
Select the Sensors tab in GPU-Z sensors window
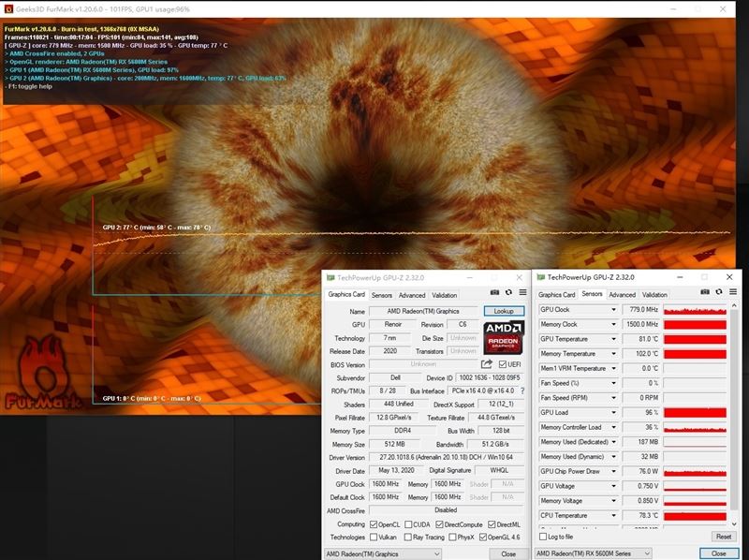(x=592, y=294)
